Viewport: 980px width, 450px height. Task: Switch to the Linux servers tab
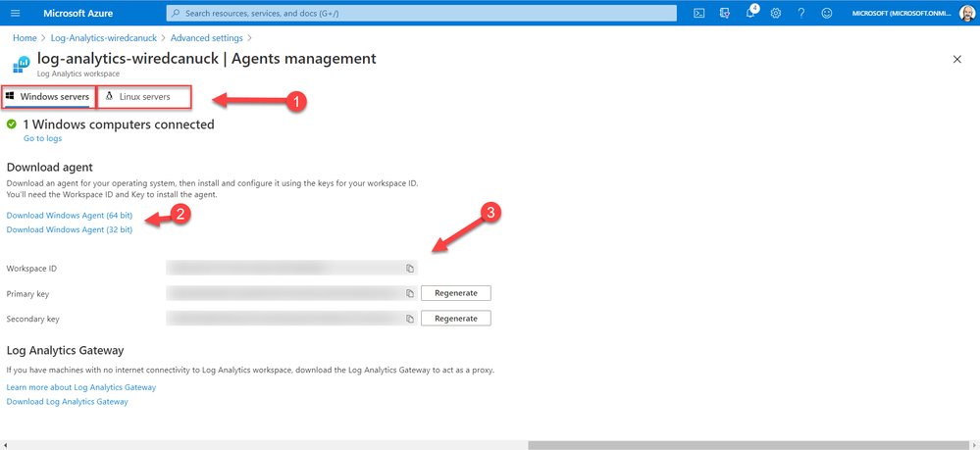pyautogui.click(x=144, y=97)
